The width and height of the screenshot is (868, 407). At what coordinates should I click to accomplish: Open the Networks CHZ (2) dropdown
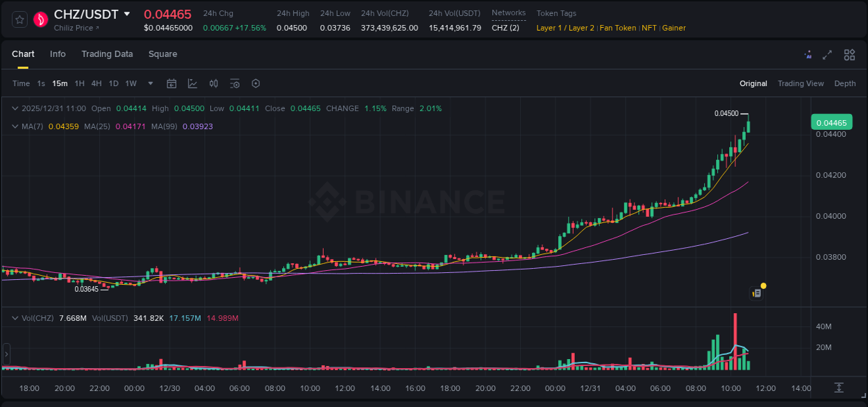point(505,27)
